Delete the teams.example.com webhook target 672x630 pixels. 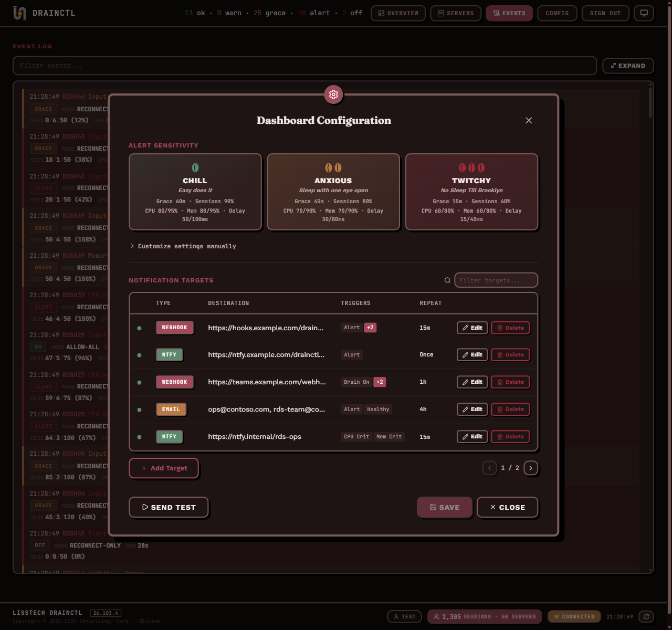[x=510, y=382]
